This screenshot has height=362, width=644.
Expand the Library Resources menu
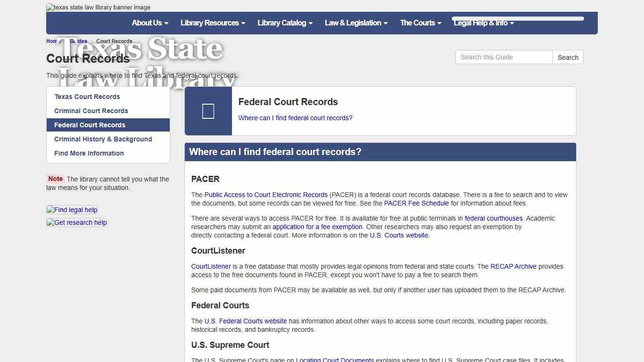pyautogui.click(x=212, y=23)
